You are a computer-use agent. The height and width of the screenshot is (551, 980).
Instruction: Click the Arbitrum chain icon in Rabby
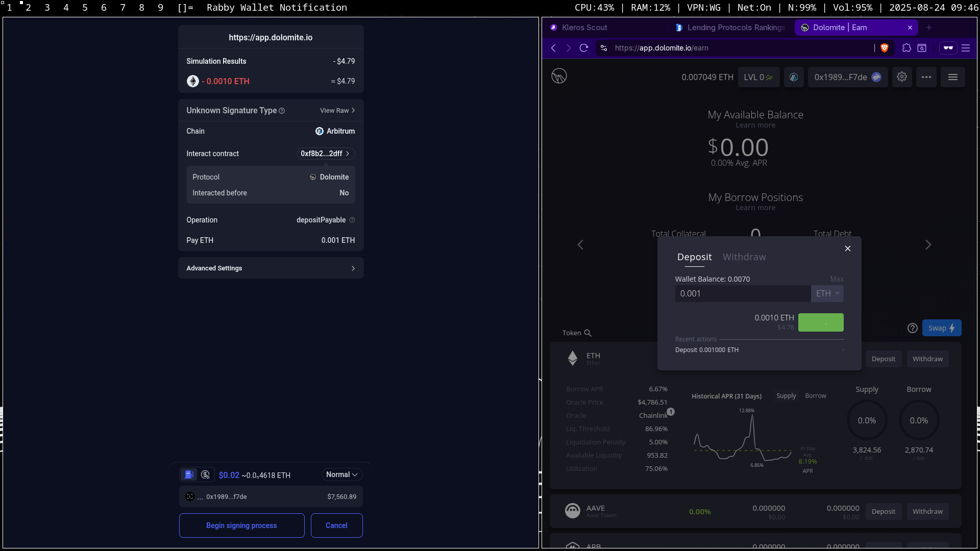(320, 131)
